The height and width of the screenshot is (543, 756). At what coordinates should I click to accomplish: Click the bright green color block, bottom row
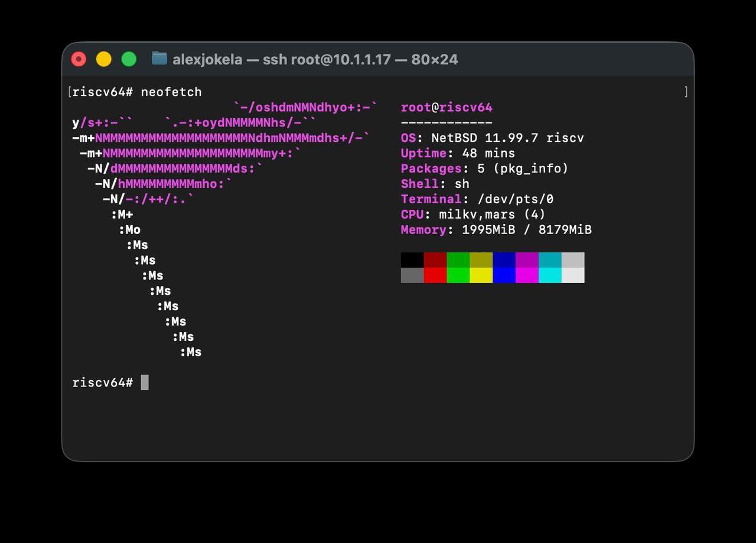coord(458,275)
